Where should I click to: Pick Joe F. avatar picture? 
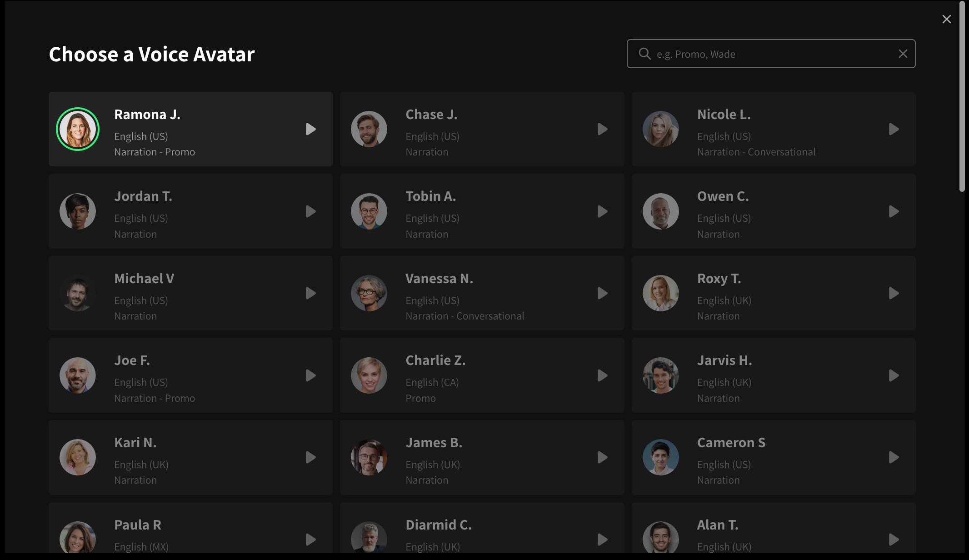(x=78, y=375)
